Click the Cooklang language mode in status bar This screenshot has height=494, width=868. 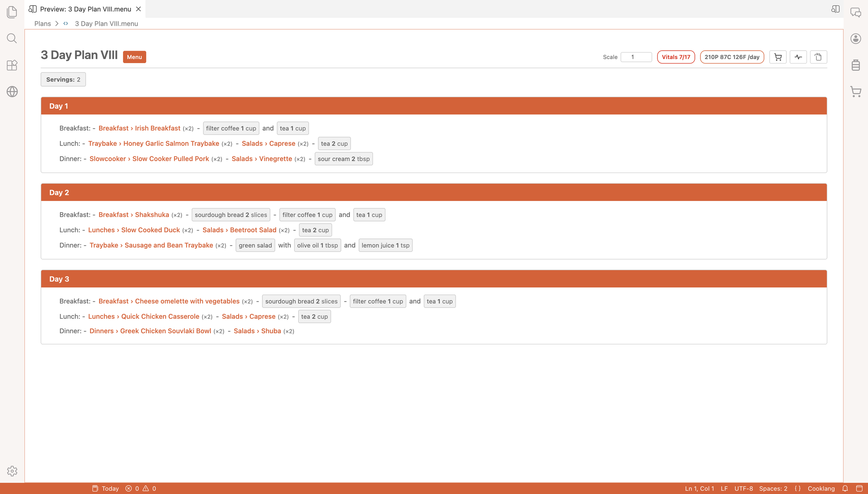821,488
